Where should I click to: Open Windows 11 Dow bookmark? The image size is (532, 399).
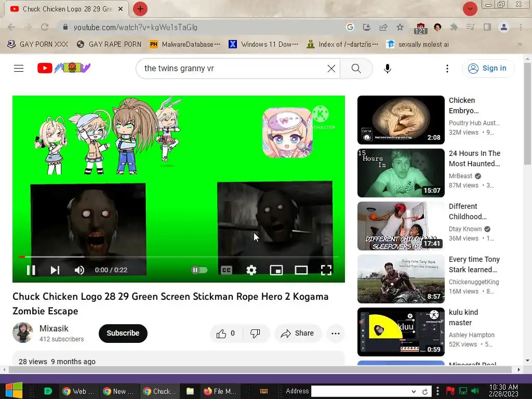tap(263, 45)
